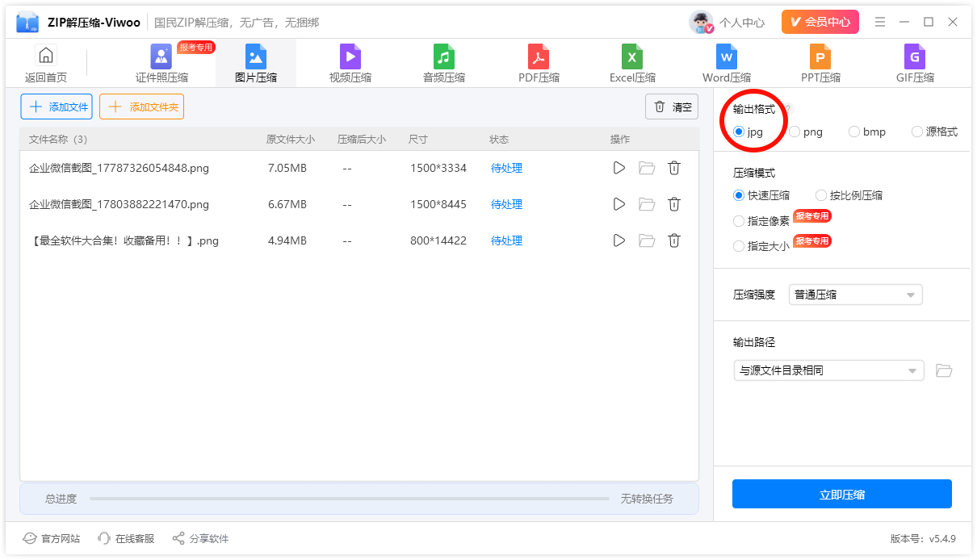Open output folder for 企业微信截图_17787326054848.png
The width and height of the screenshot is (977, 560).
coord(647,168)
